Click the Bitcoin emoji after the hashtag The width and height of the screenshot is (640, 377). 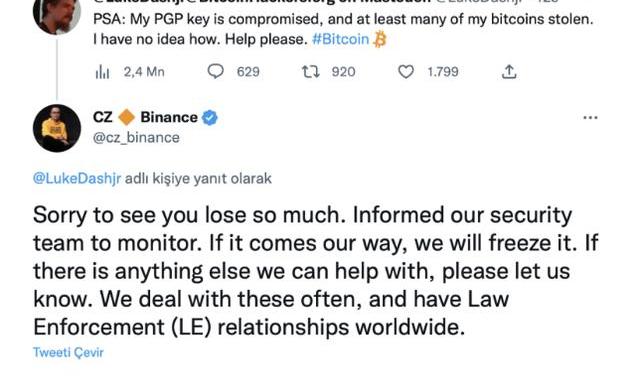coord(380,39)
